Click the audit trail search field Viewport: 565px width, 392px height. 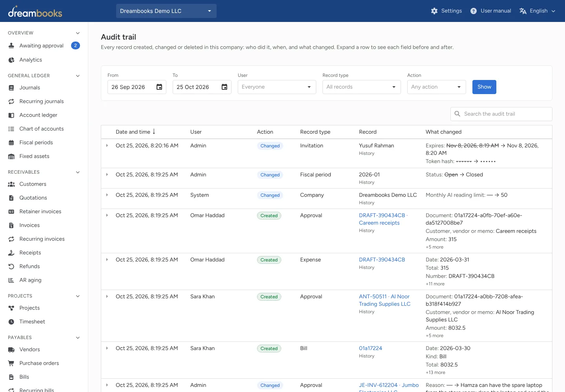click(x=501, y=114)
